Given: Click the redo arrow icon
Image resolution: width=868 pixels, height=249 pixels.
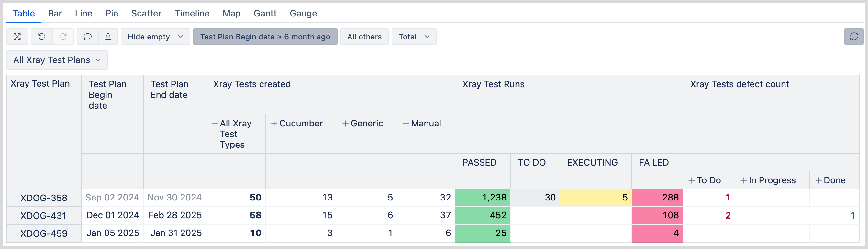Looking at the screenshot, I should (63, 37).
